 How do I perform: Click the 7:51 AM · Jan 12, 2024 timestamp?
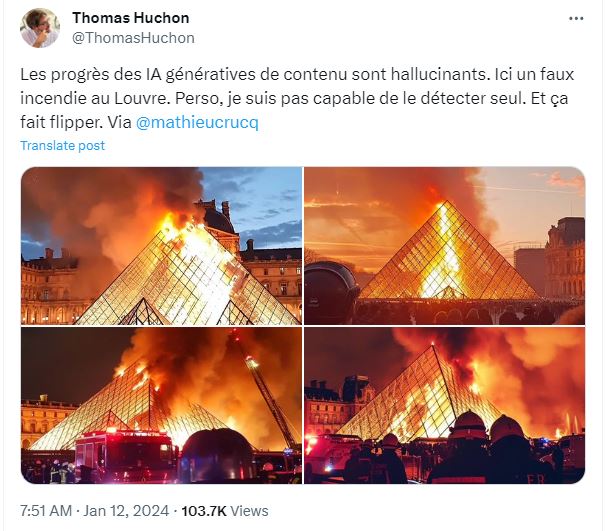[95, 511]
